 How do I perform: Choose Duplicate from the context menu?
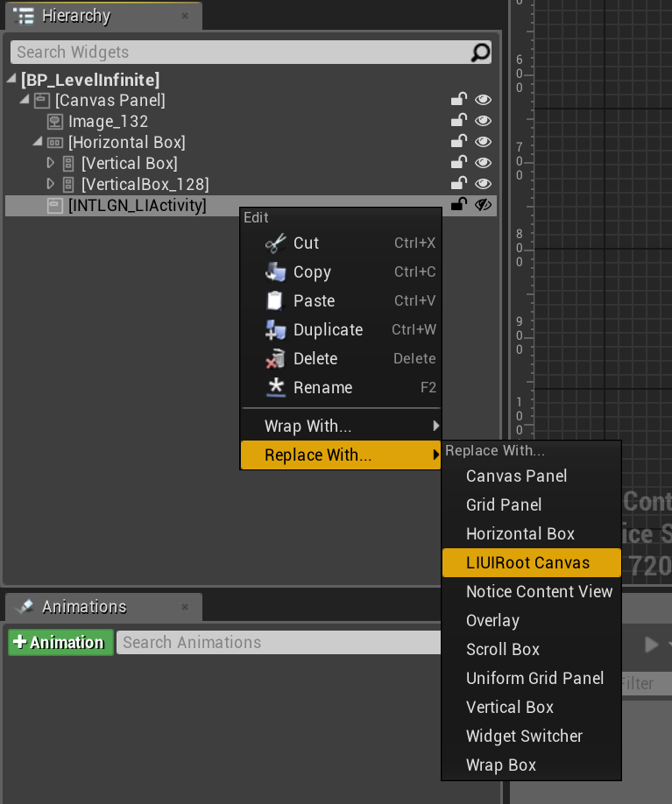point(341,329)
